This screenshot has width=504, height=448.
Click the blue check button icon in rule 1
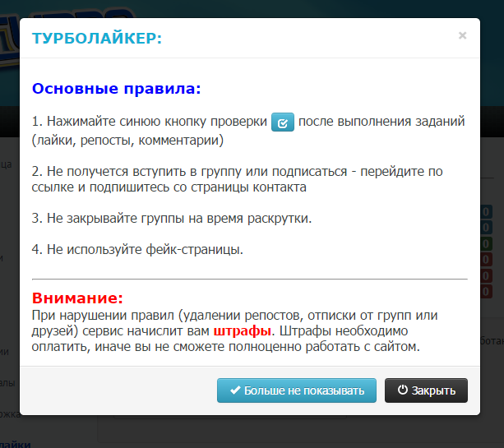[x=283, y=123]
